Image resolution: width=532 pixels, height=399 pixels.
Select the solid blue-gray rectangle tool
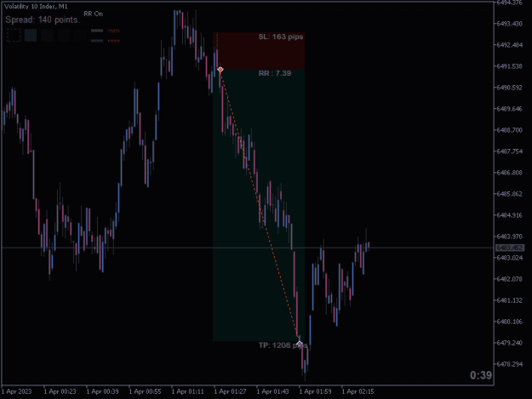click(x=31, y=35)
